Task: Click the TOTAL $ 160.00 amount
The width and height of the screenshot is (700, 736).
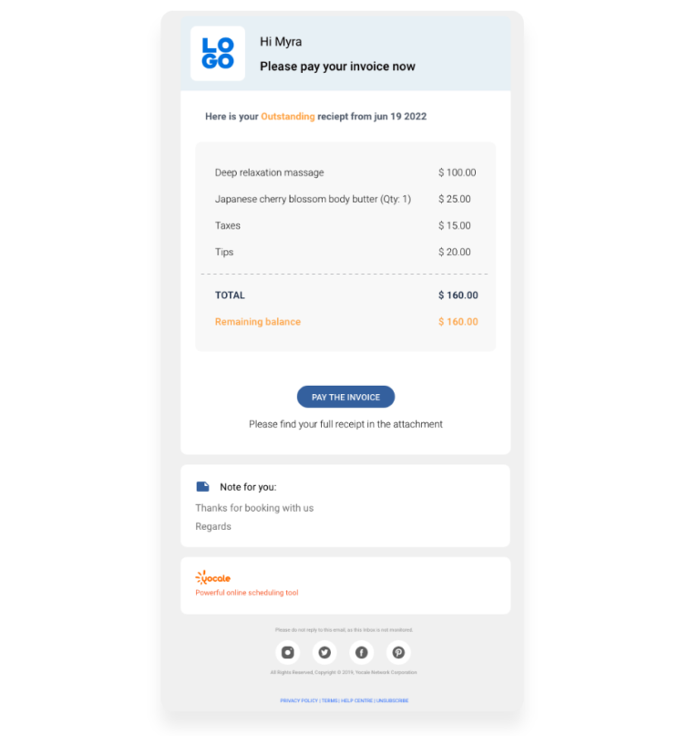Action: click(x=458, y=295)
